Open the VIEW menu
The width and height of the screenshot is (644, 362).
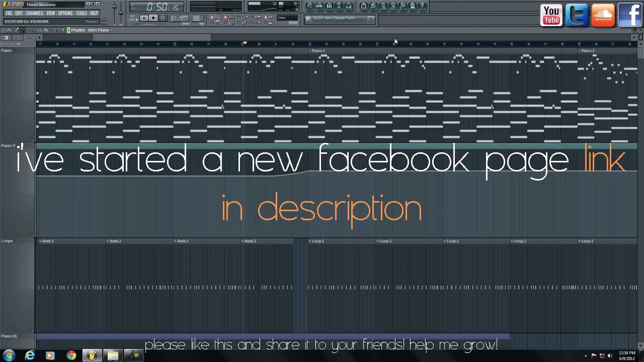51,13
